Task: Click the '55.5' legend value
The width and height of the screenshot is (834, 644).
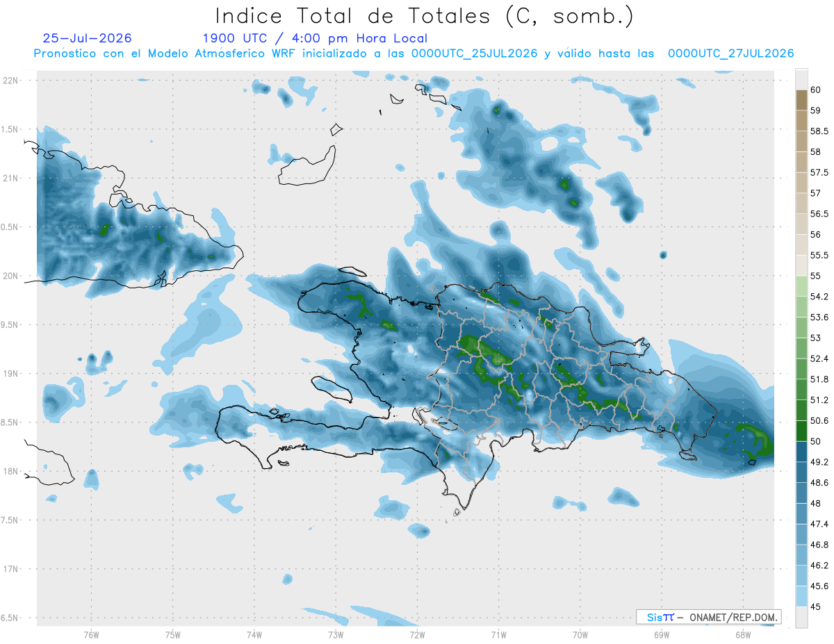Action: [x=819, y=256]
